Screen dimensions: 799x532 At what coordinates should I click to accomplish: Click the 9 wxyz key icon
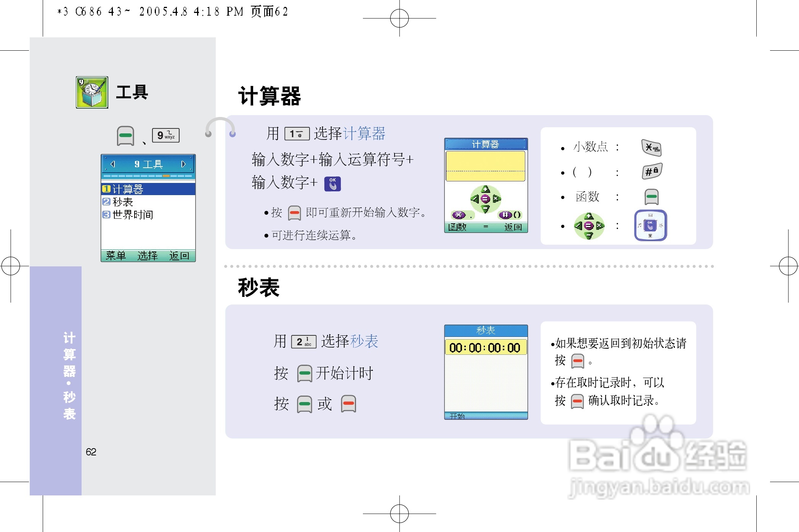(165, 135)
